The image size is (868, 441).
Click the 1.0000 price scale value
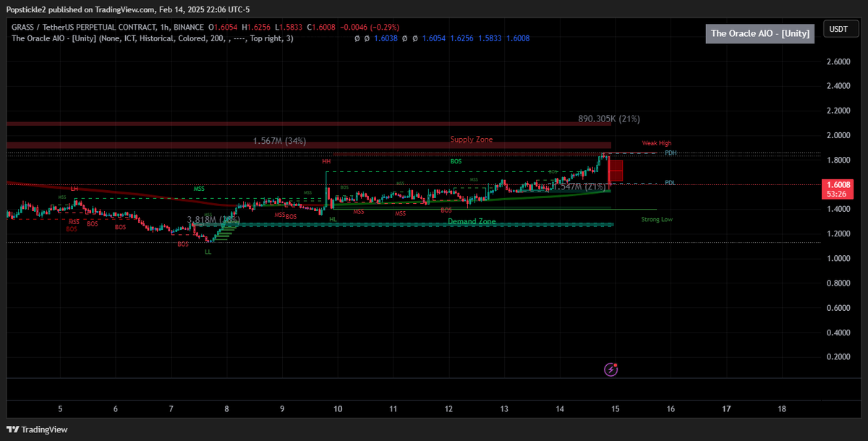point(838,258)
